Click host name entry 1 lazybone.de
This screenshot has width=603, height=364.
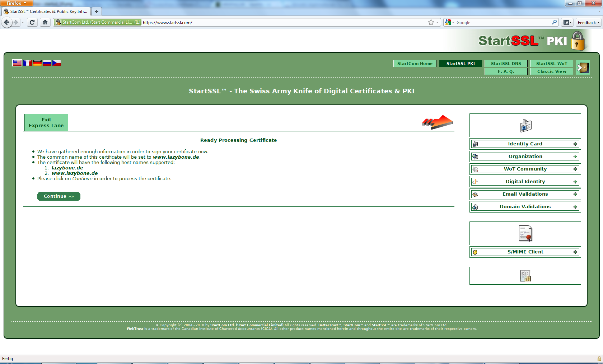(x=67, y=168)
